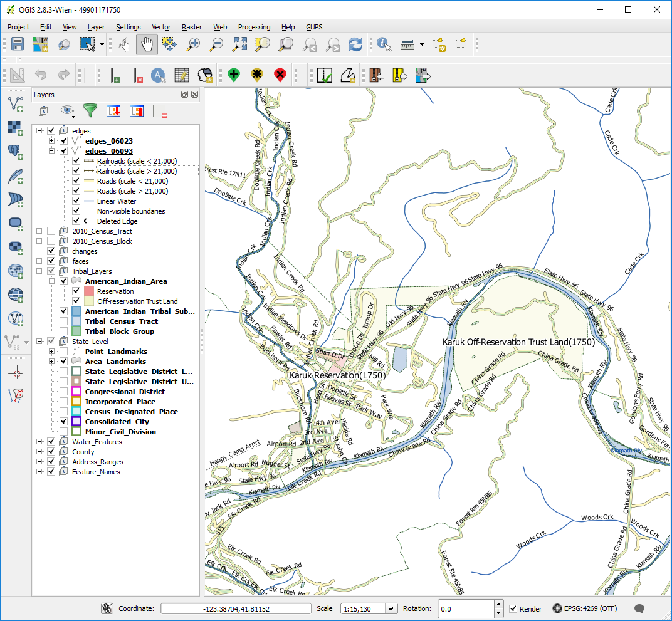
Task: Click the Save project icon
Action: point(18,44)
